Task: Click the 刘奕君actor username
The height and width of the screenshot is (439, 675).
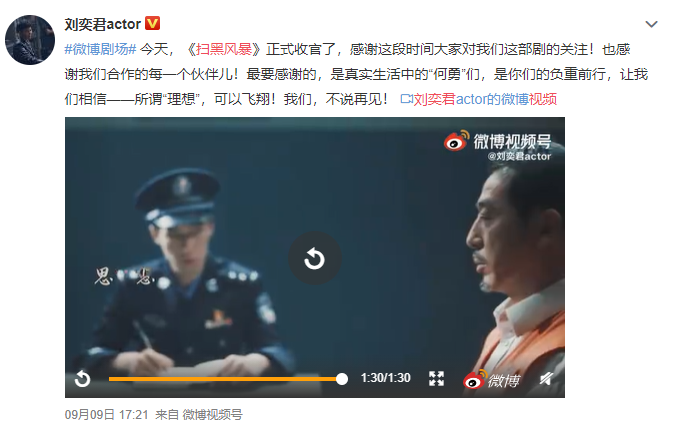Action: pos(103,24)
